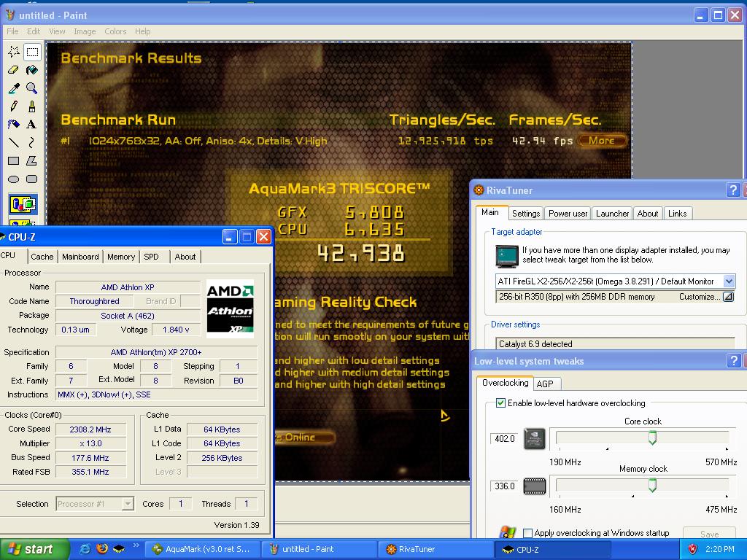Click the AMD Athlon XP logo
The image size is (747, 560).
point(230,308)
